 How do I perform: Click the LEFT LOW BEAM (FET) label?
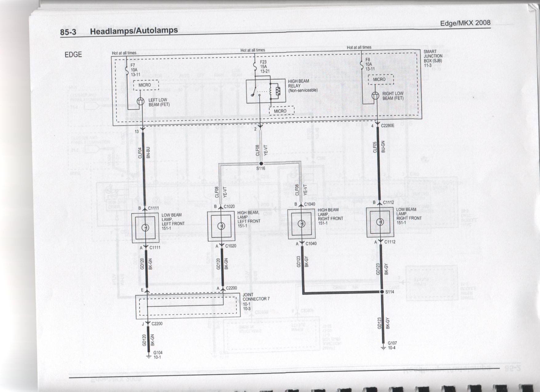[159, 102]
